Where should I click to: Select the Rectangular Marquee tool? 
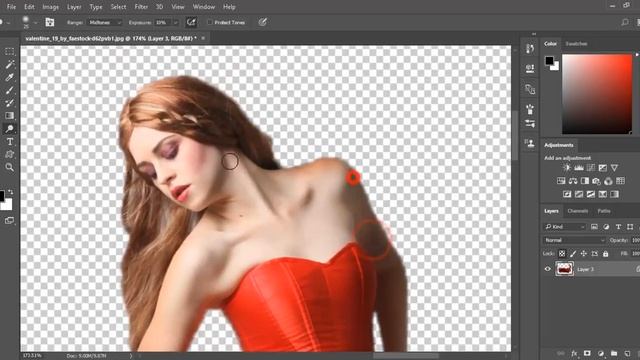pos(9,51)
